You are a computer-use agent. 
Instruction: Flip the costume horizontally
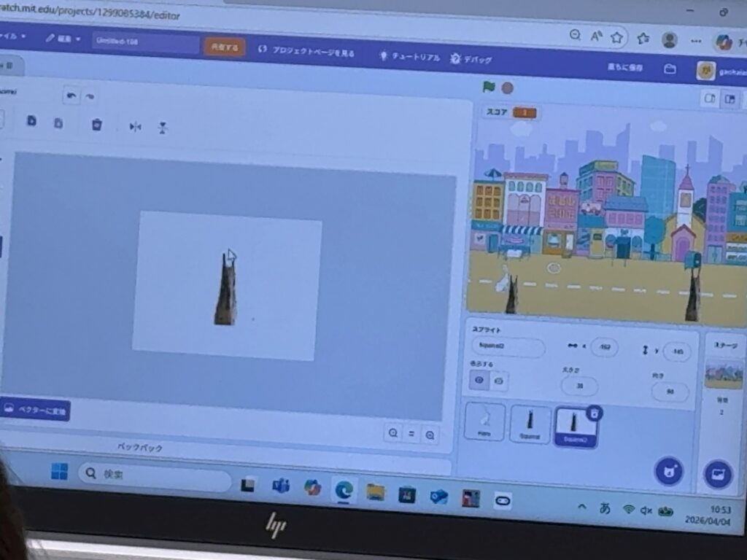135,127
